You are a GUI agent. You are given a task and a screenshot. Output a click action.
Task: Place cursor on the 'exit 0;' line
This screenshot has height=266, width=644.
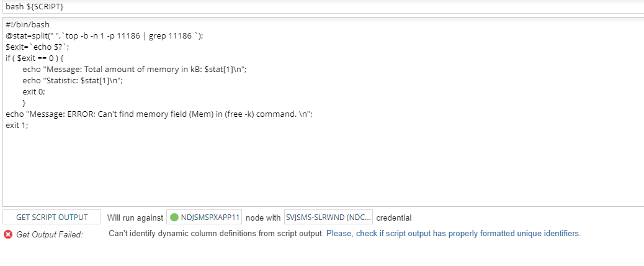point(34,91)
